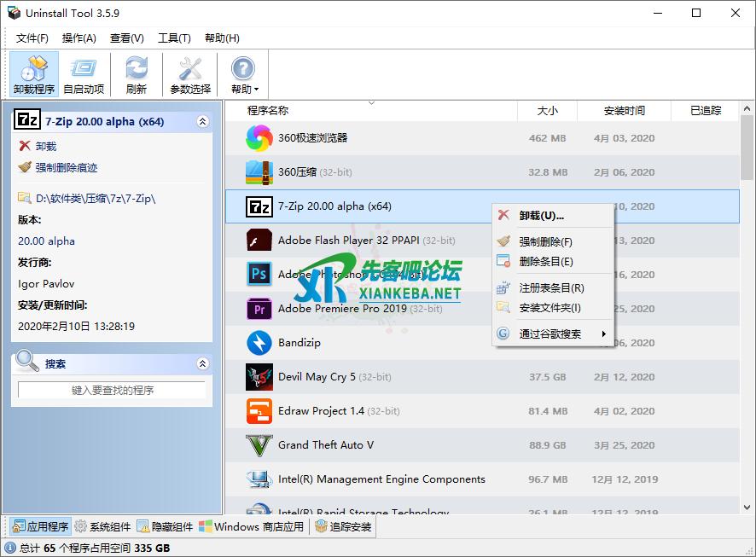Switch to Windows 商店应用 tab
The image size is (756, 557).
251,527
